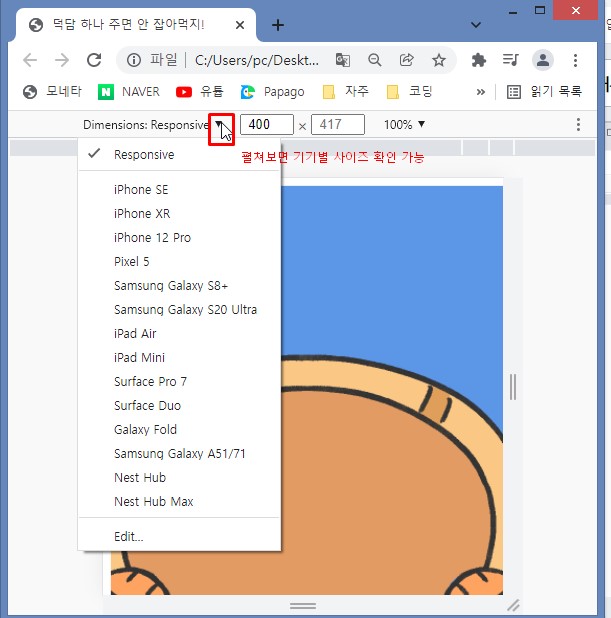The height and width of the screenshot is (618, 611).
Task: Minimize the Chrome window
Action: tap(513, 12)
